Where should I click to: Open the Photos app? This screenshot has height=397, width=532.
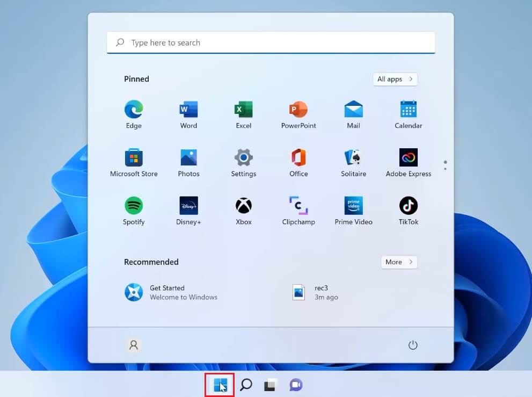(188, 158)
